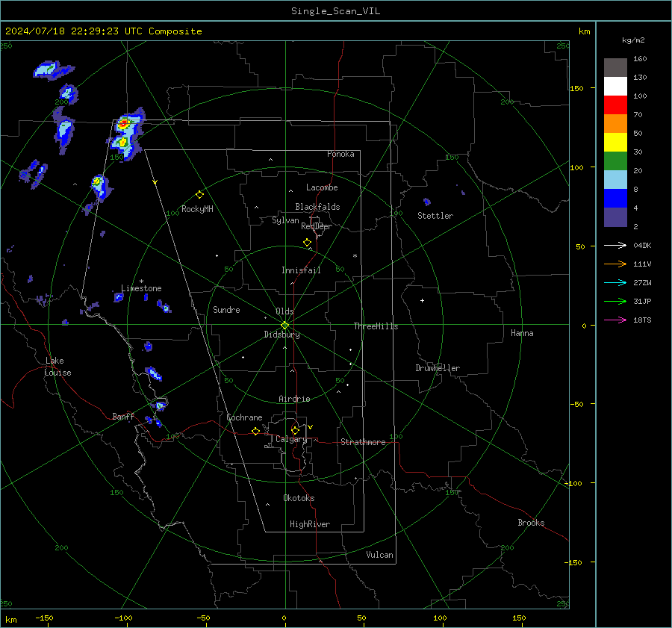Click the legend value 160

pyautogui.click(x=640, y=59)
